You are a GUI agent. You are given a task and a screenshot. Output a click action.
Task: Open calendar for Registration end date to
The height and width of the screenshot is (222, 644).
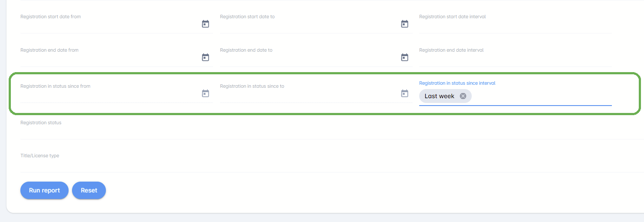[404, 57]
